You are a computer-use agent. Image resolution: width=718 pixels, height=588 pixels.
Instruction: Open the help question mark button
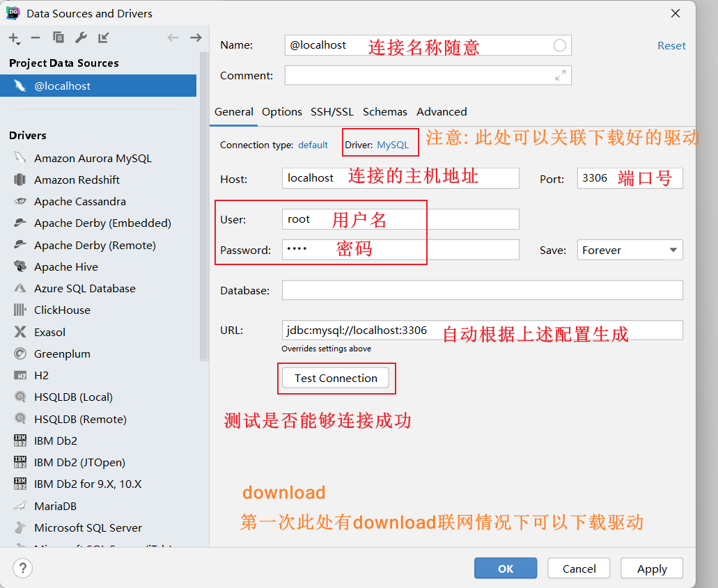[x=22, y=569]
